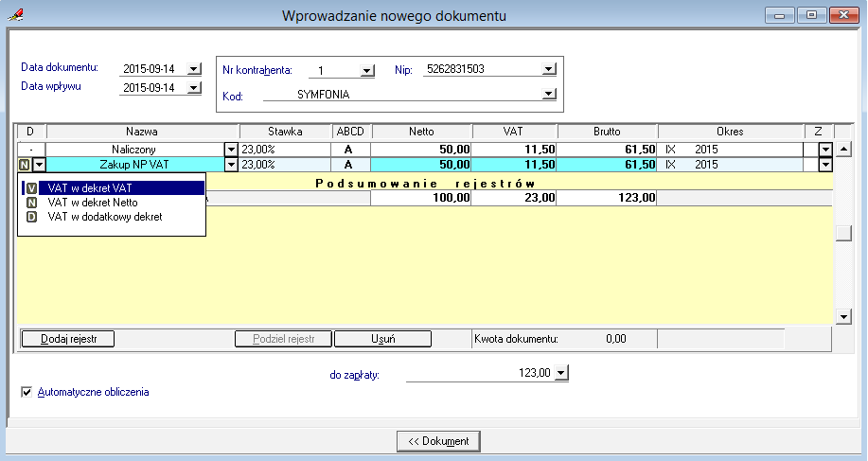
Task: Click summary Brutto total 123,00
Action: (x=607, y=198)
